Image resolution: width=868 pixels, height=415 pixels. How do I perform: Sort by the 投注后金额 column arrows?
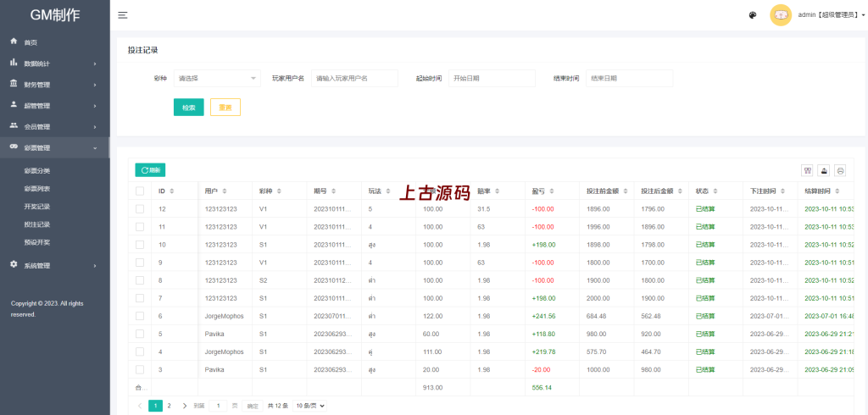pos(679,191)
